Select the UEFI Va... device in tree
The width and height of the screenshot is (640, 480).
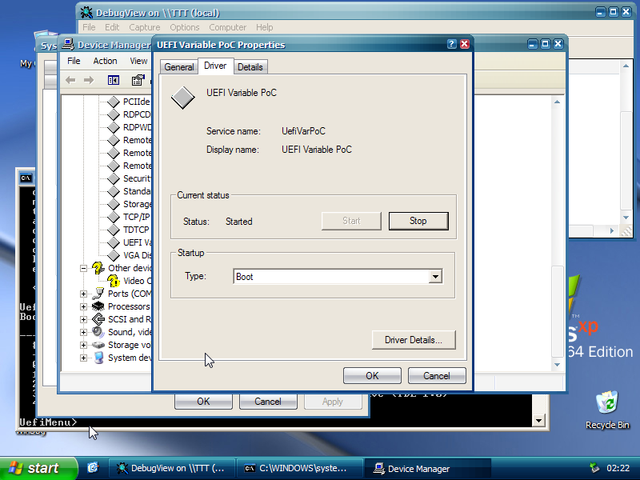[x=137, y=242]
